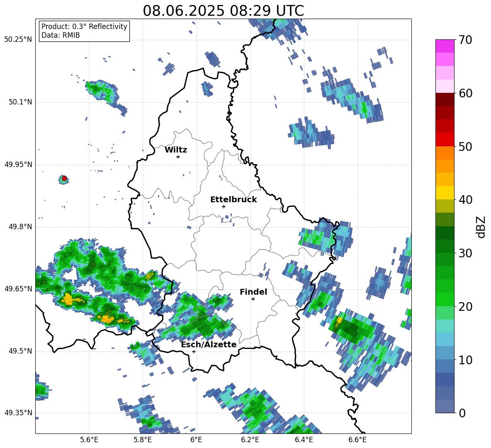
Task: Click the cross marker below Esch/Alzette
Action: pos(194,351)
